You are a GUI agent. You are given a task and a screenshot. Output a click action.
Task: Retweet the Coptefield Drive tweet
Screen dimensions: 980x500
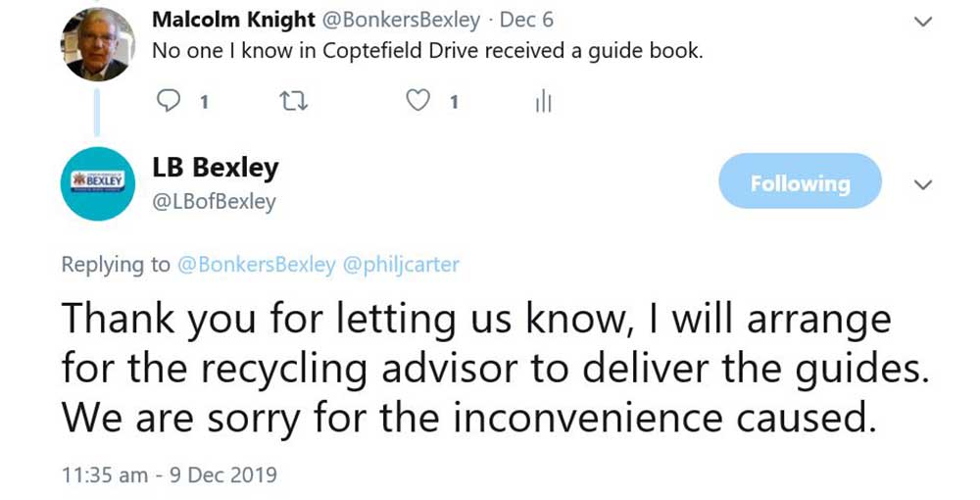point(290,101)
